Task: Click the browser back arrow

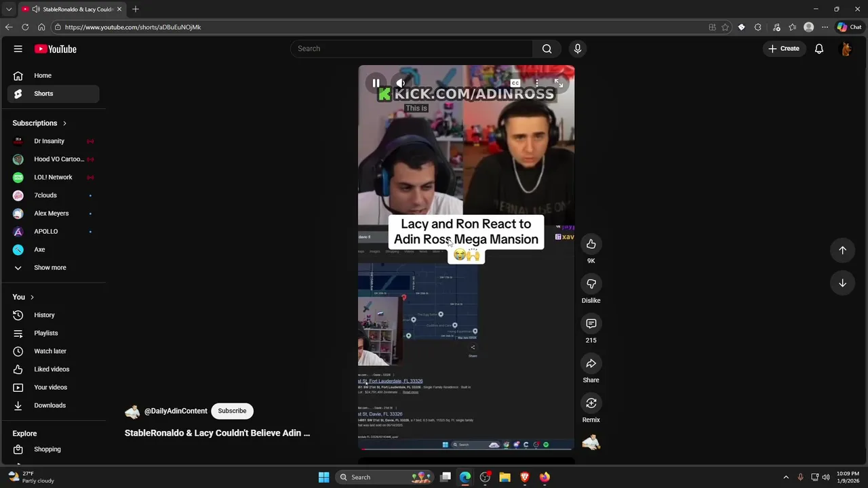Action: click(9, 27)
